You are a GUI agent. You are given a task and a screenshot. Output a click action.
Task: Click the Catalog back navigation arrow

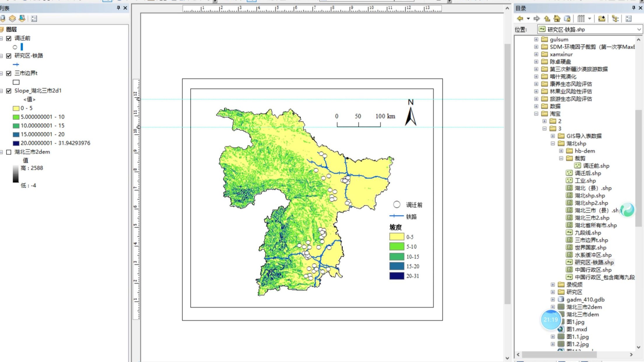click(x=520, y=18)
